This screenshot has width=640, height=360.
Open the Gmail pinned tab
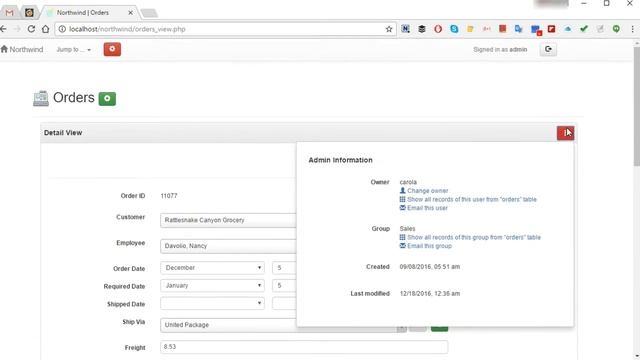(9, 13)
